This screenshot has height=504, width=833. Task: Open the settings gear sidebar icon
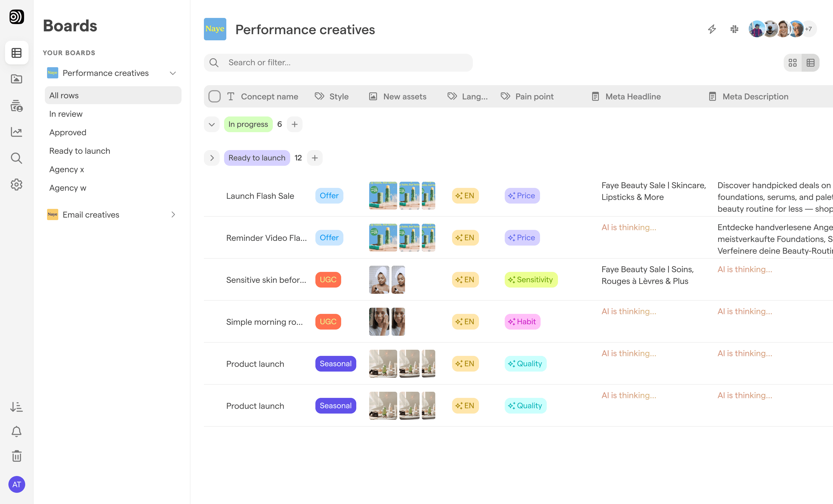click(17, 185)
